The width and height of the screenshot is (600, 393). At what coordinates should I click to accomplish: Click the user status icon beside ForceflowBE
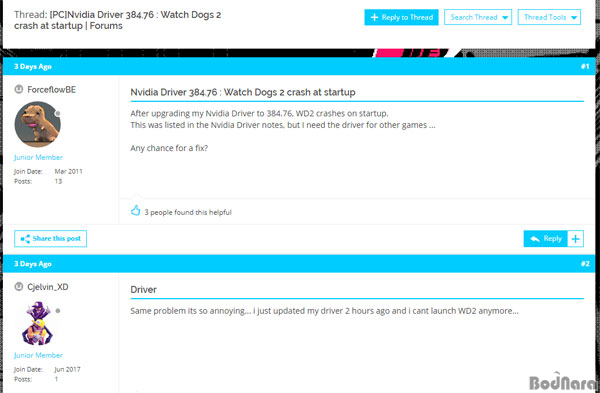18,90
